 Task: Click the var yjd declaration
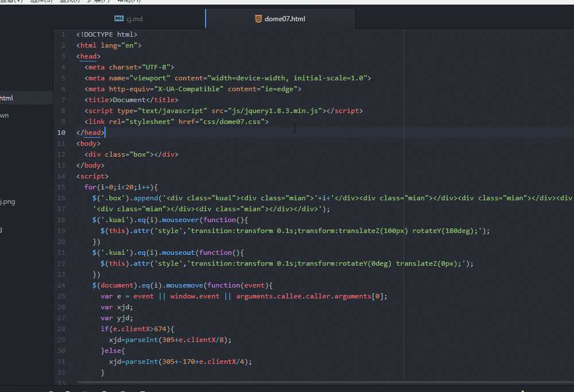coord(117,318)
